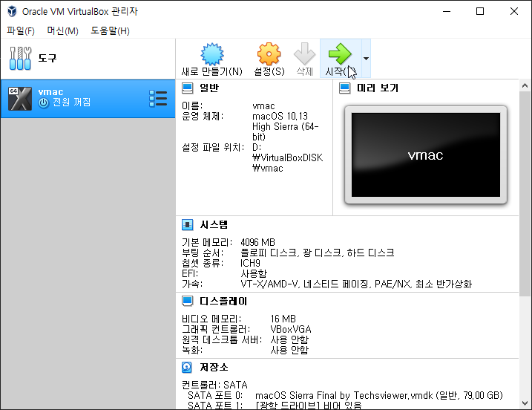Click the vmac macOS X icon
This screenshot has height=410, width=532.
point(20,99)
